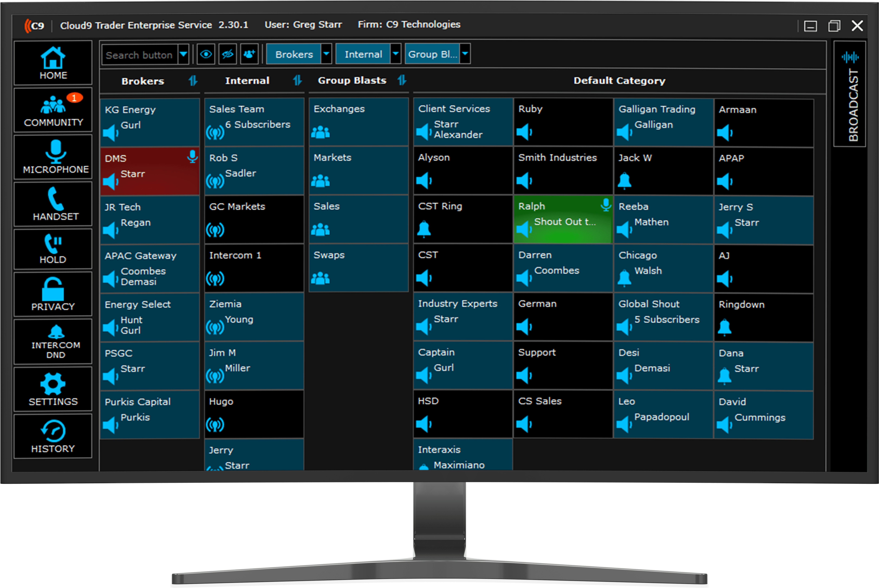The width and height of the screenshot is (879, 588).
Task: Click the Intercom 1 signal icon
Action: click(x=215, y=279)
